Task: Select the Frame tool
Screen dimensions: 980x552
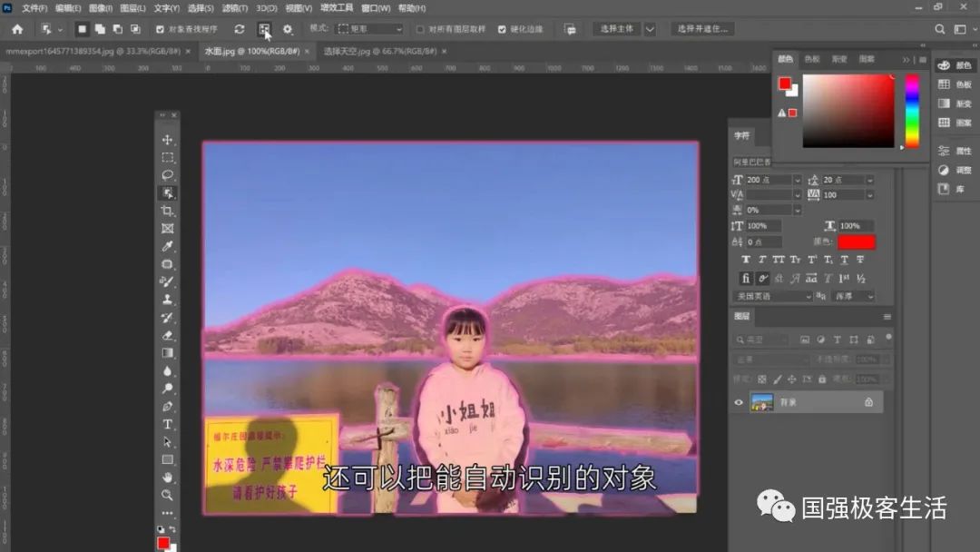Action: [x=167, y=229]
